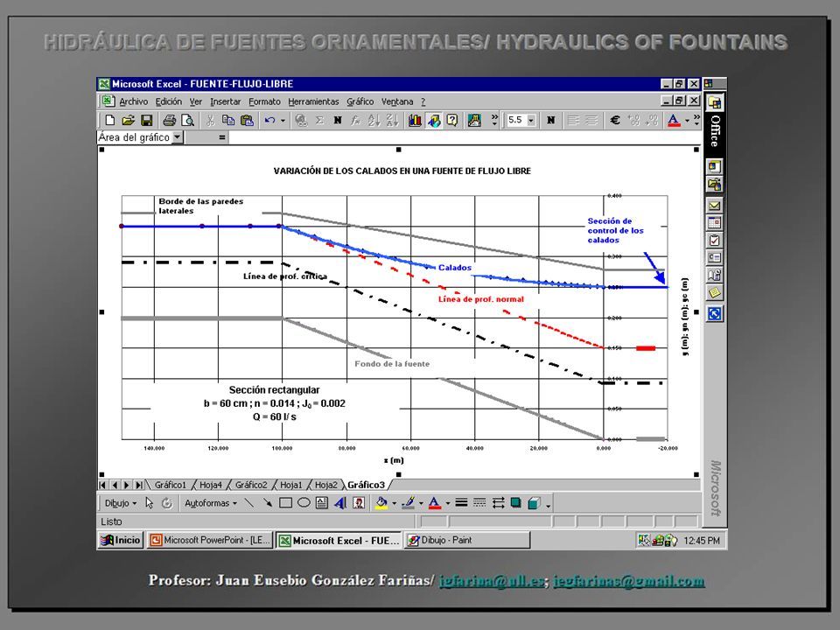Open the Gráfico menu
840x630 pixels.
coord(360,101)
